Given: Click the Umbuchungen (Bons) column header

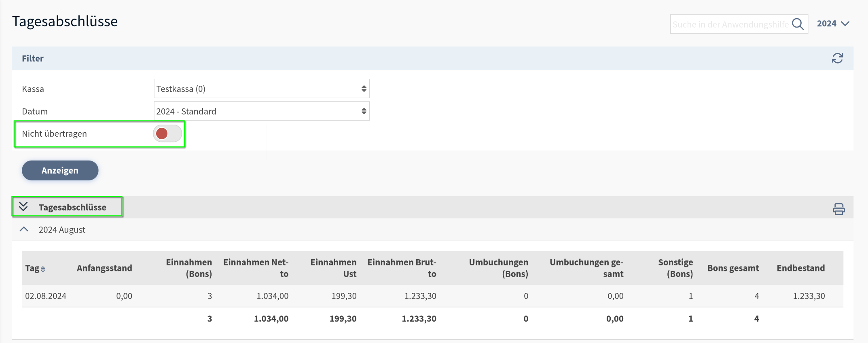Looking at the screenshot, I should click(498, 268).
